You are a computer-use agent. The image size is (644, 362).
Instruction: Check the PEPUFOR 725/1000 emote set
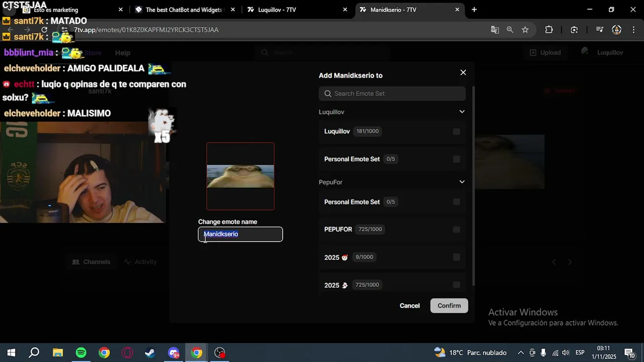[x=456, y=229]
